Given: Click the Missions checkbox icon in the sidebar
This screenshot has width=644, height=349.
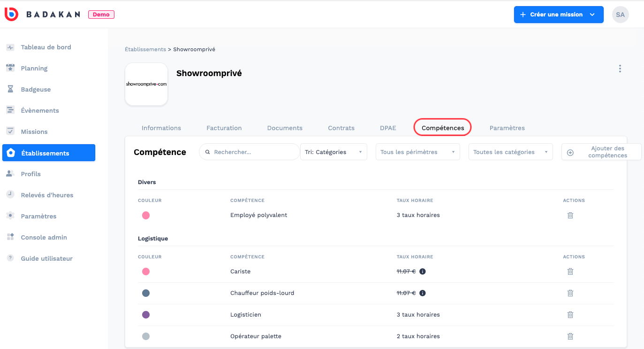Looking at the screenshot, I should point(10,132).
